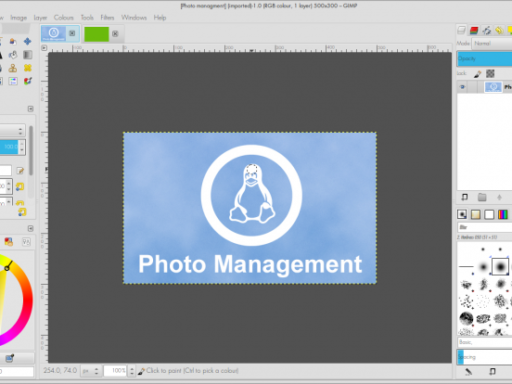
Task: Click the white tab icon beside Patterns
Action: pyautogui.click(x=489, y=214)
